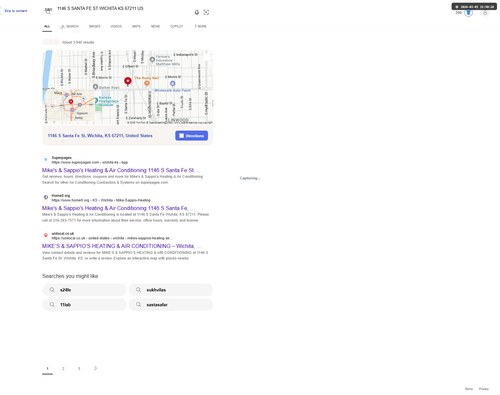
Task: Click the microphone voice search icon
Action: click(197, 12)
